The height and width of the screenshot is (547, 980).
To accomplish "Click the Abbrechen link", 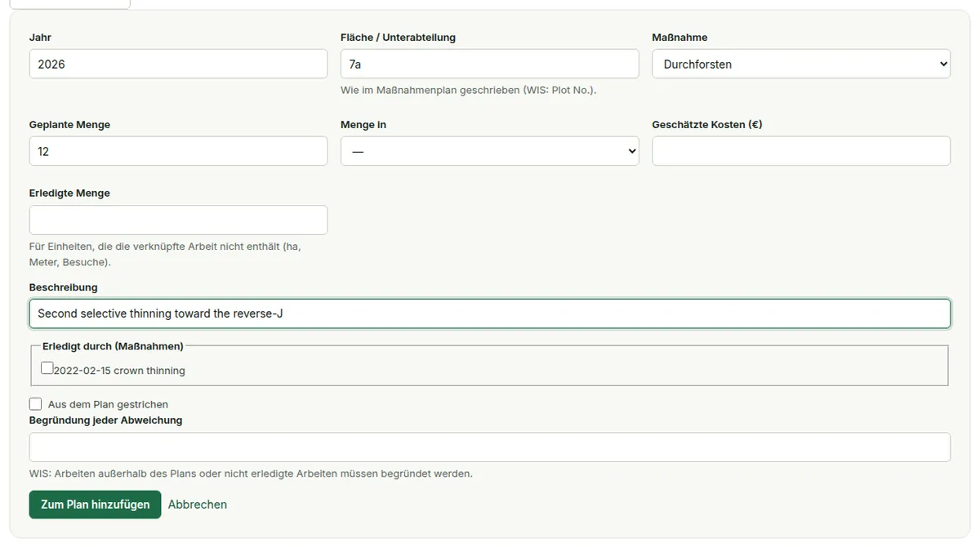I will (x=198, y=505).
